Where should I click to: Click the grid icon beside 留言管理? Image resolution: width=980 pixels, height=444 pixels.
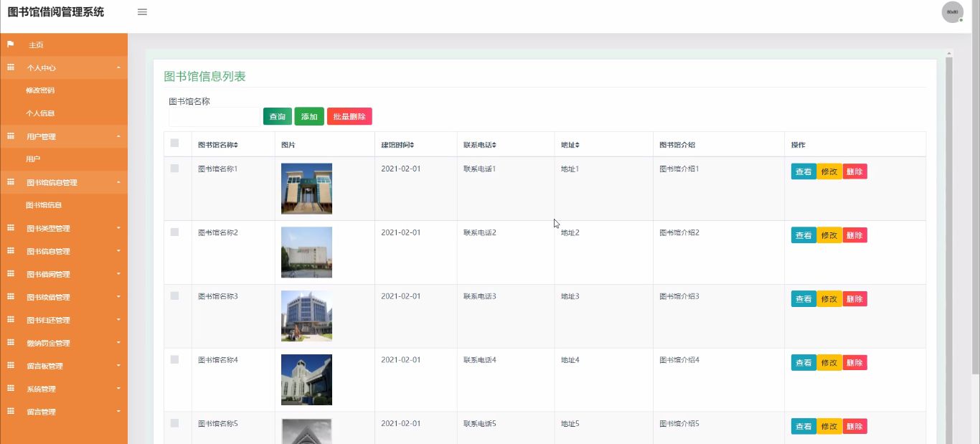(11, 412)
